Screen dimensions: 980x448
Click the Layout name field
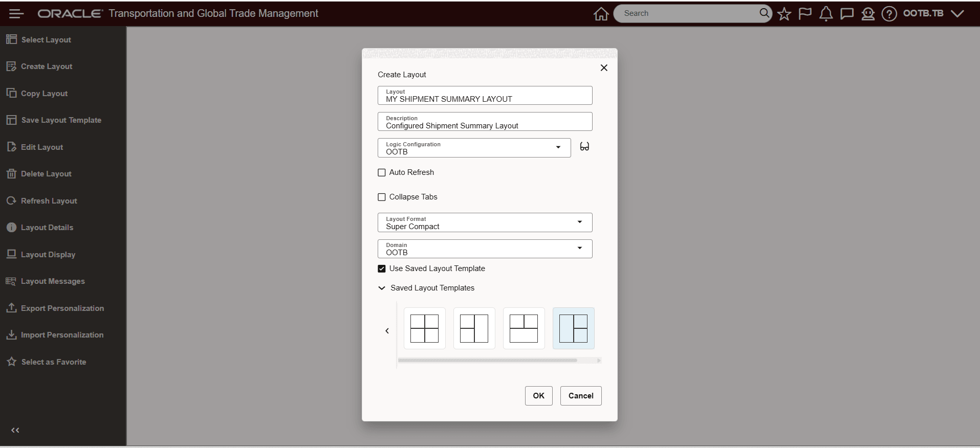[x=485, y=95]
